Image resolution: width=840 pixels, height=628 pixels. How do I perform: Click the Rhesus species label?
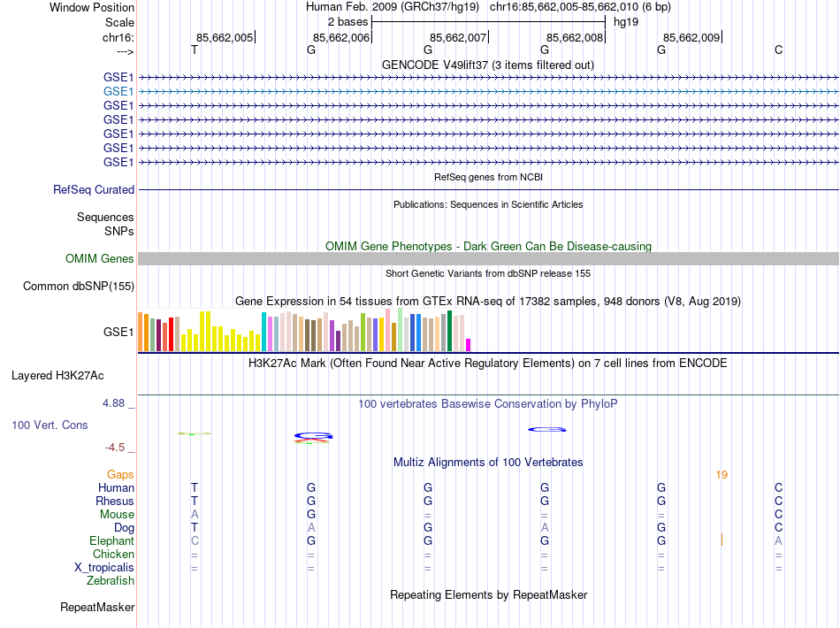(115, 501)
